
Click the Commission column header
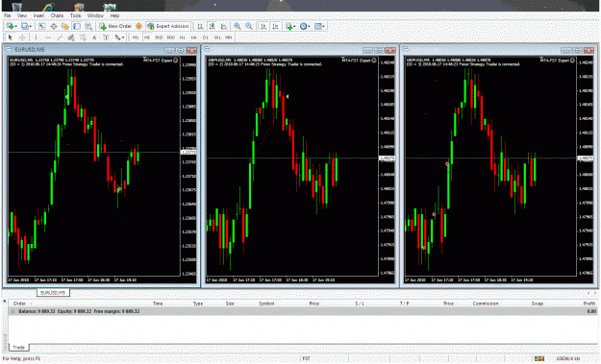(486, 303)
